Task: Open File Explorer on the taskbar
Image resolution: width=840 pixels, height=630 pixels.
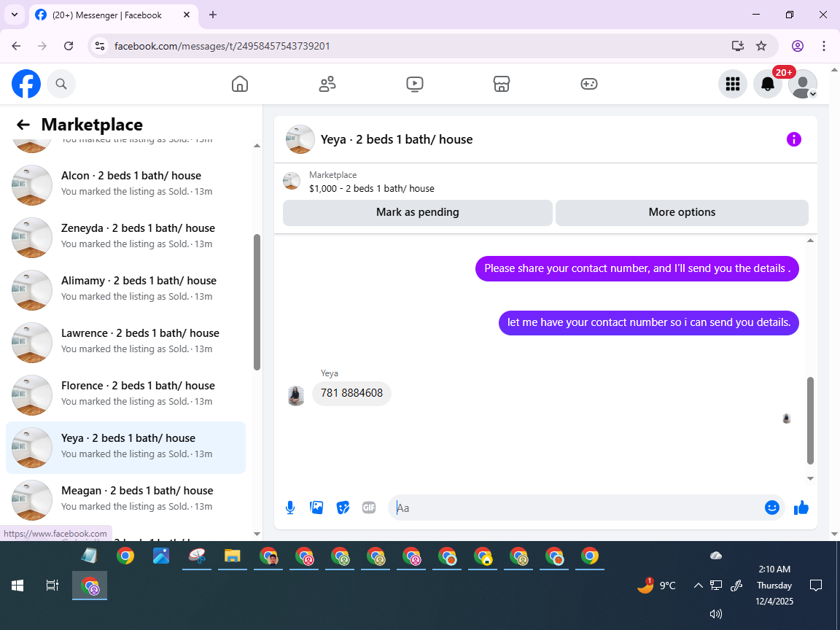Action: 232,556
